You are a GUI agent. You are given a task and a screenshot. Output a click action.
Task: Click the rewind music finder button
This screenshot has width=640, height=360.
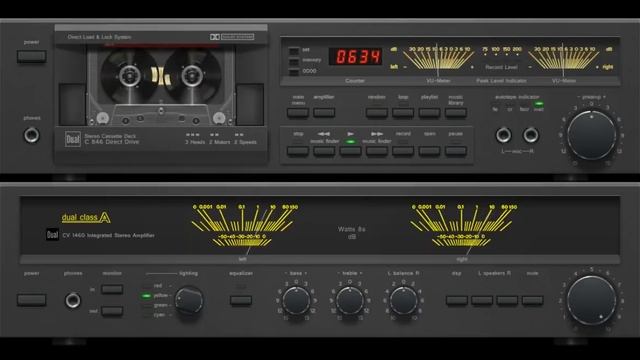coord(324,151)
